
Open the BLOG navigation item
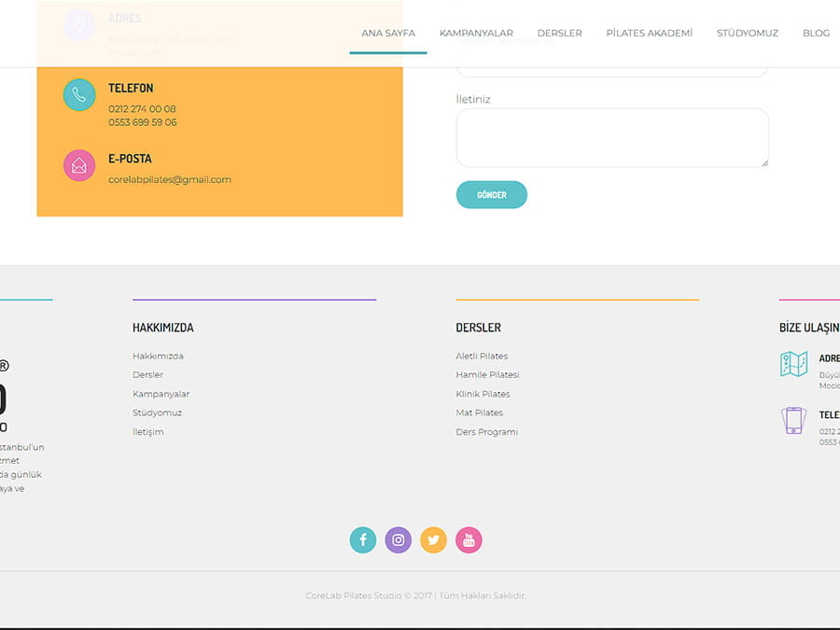[x=816, y=34]
